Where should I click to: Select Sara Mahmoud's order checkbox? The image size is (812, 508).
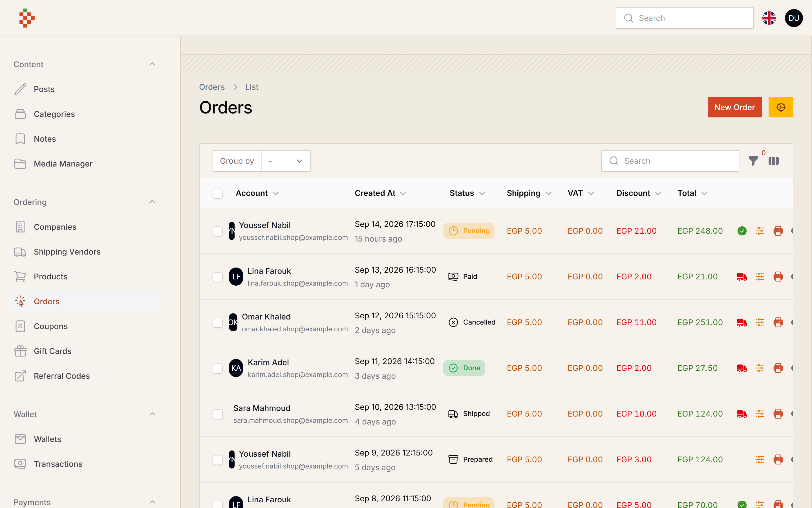(x=217, y=414)
